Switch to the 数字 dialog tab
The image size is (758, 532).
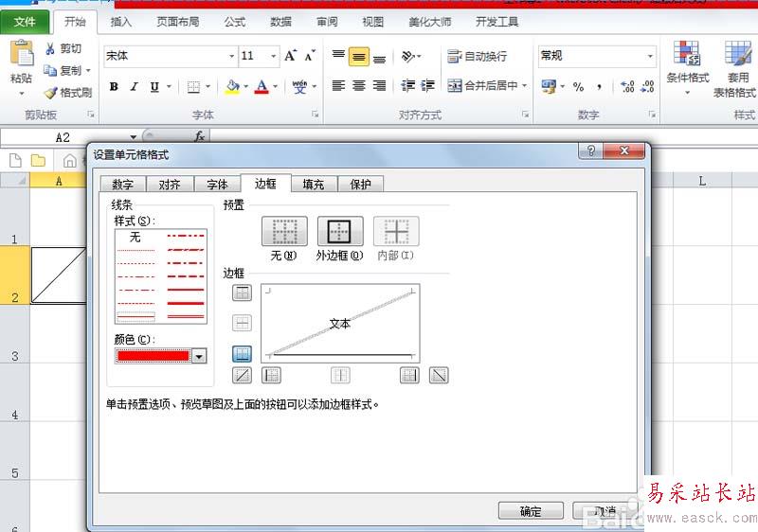pos(123,184)
